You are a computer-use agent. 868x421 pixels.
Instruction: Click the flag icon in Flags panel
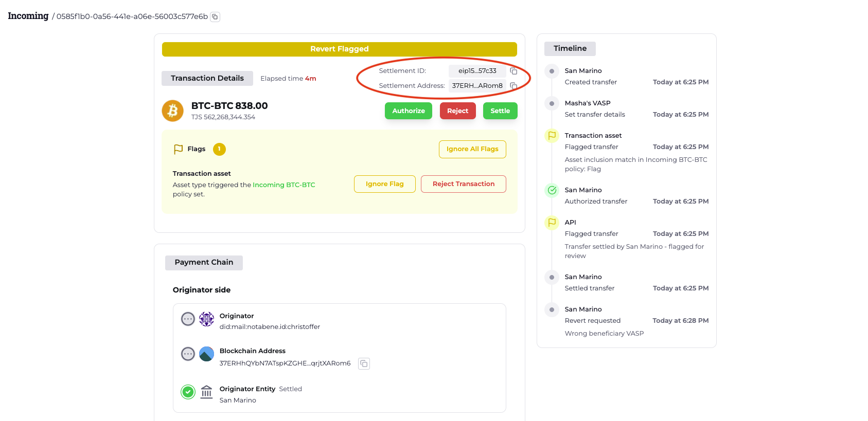point(179,149)
